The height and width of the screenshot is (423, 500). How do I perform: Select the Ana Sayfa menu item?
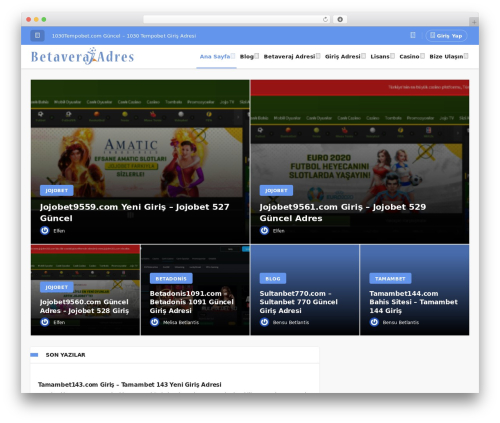pos(215,57)
